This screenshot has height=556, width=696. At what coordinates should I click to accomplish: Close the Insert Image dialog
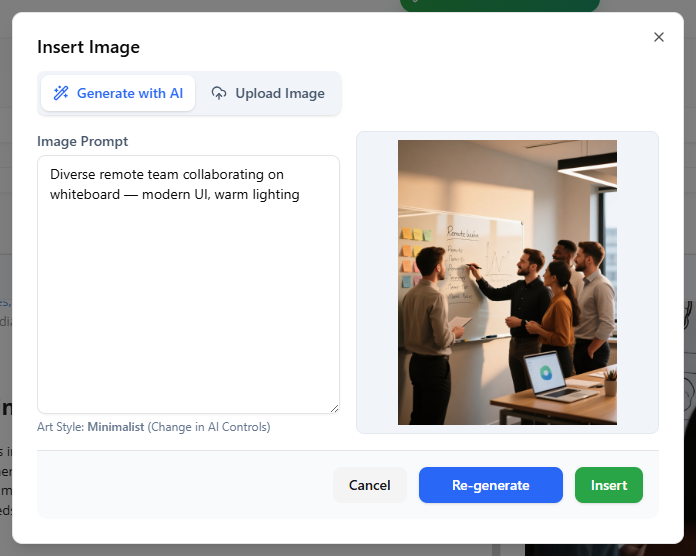click(658, 37)
